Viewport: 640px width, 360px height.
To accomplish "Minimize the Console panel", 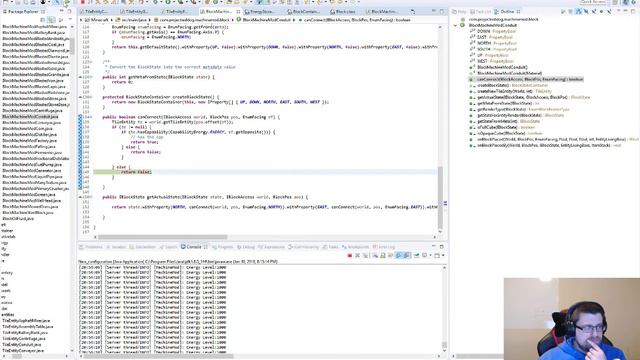I will (x=433, y=247).
